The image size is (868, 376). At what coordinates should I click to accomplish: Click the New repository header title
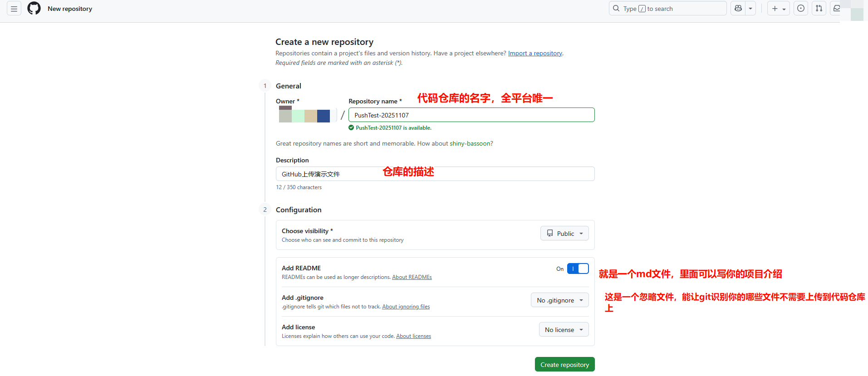coord(70,9)
